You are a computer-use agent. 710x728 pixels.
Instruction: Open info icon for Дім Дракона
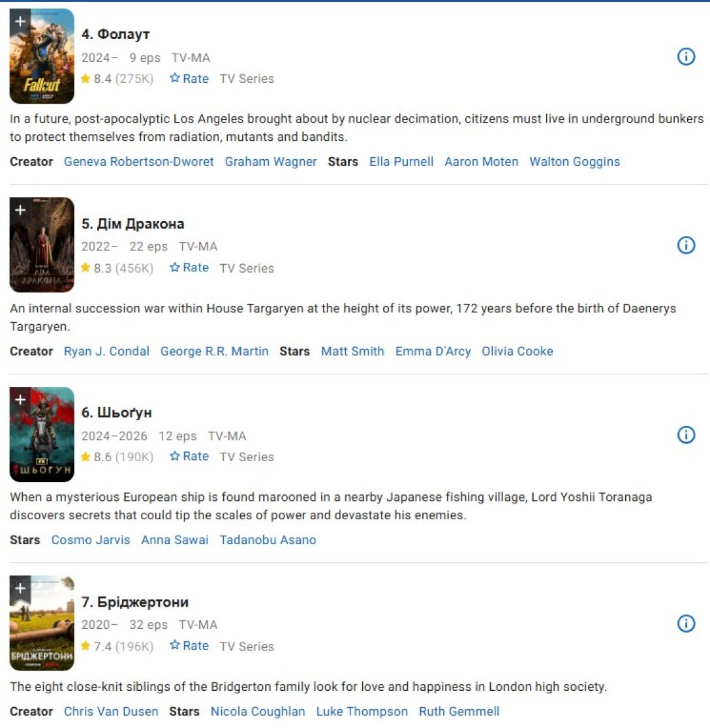pyautogui.click(x=686, y=245)
